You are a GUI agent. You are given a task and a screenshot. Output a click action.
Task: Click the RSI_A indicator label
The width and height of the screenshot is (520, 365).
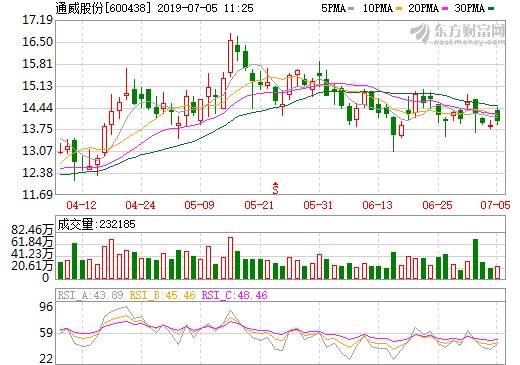90,295
